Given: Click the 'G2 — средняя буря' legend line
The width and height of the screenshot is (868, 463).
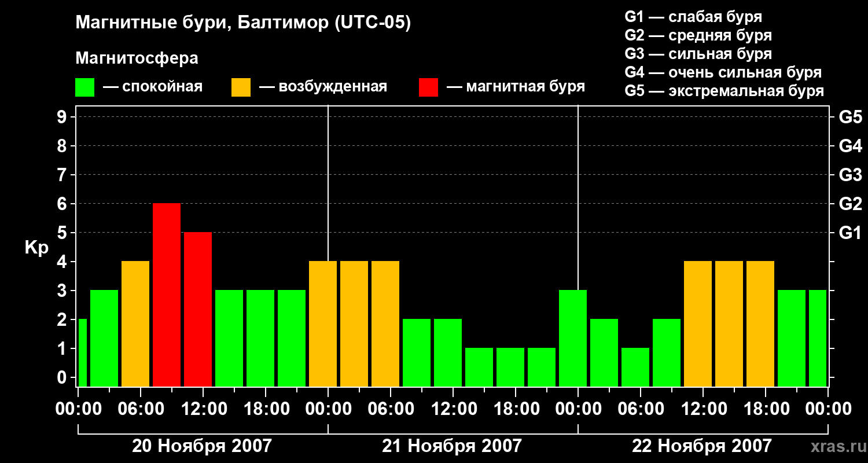Looking at the screenshot, I should [698, 35].
